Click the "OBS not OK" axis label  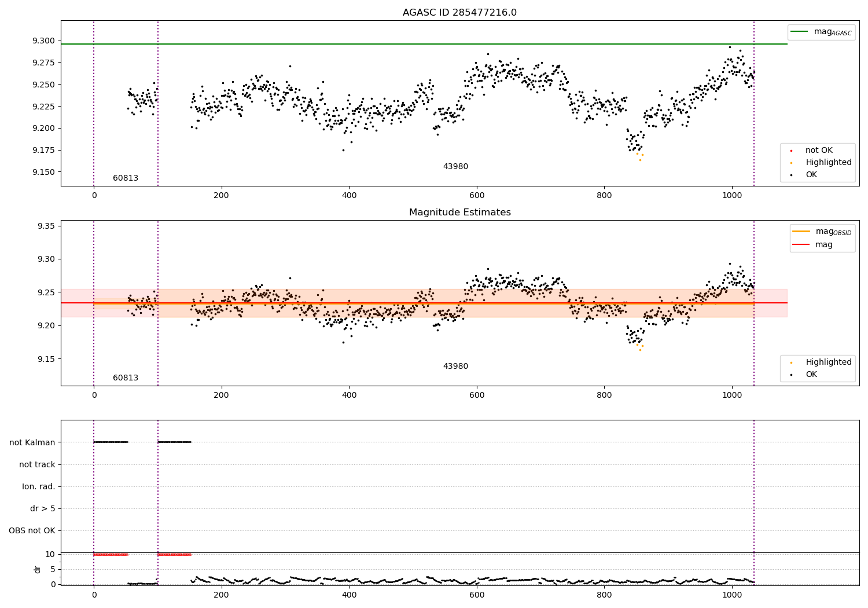(32, 530)
